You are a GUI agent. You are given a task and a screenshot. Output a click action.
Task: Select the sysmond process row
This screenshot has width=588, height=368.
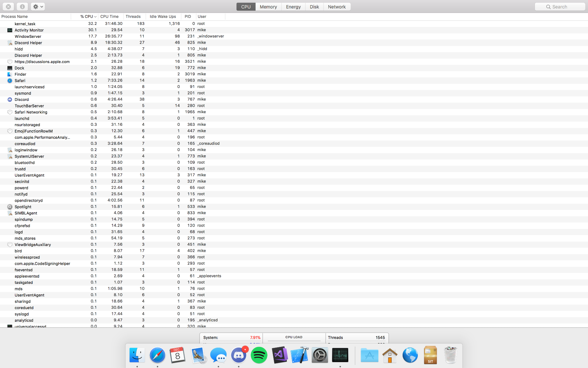pyautogui.click(x=294, y=93)
